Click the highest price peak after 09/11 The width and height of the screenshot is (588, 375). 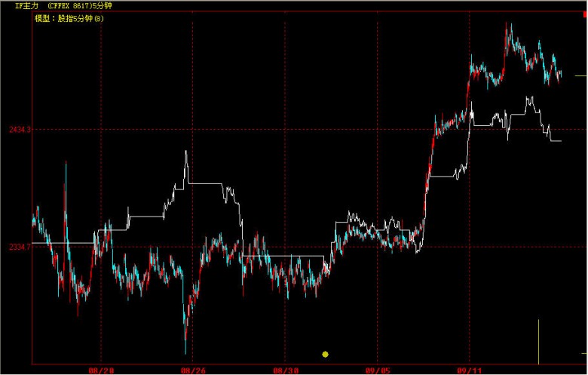(x=509, y=24)
